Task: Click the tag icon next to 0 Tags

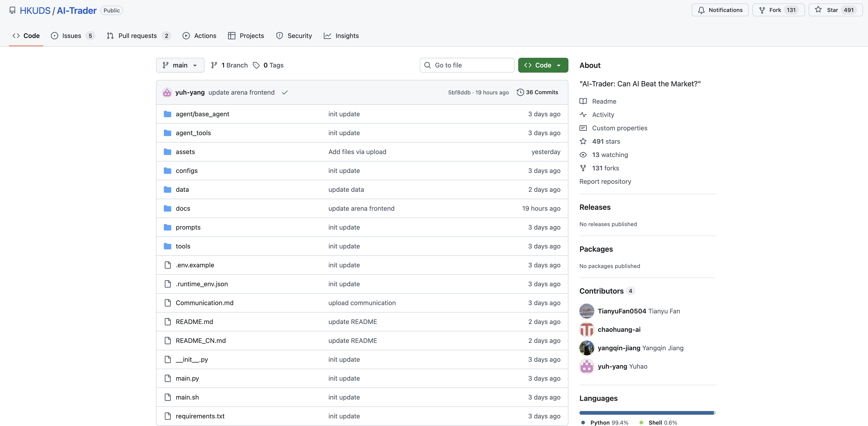Action: (x=256, y=65)
